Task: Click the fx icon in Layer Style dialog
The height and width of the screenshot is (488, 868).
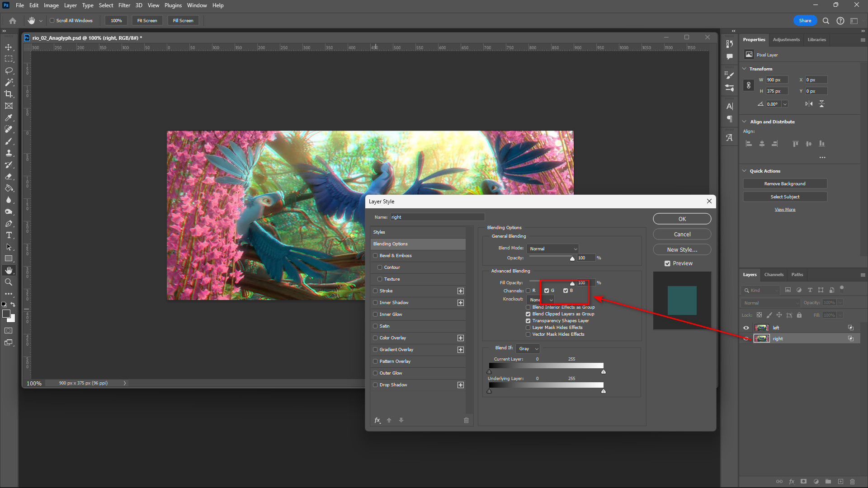Action: pyautogui.click(x=377, y=420)
